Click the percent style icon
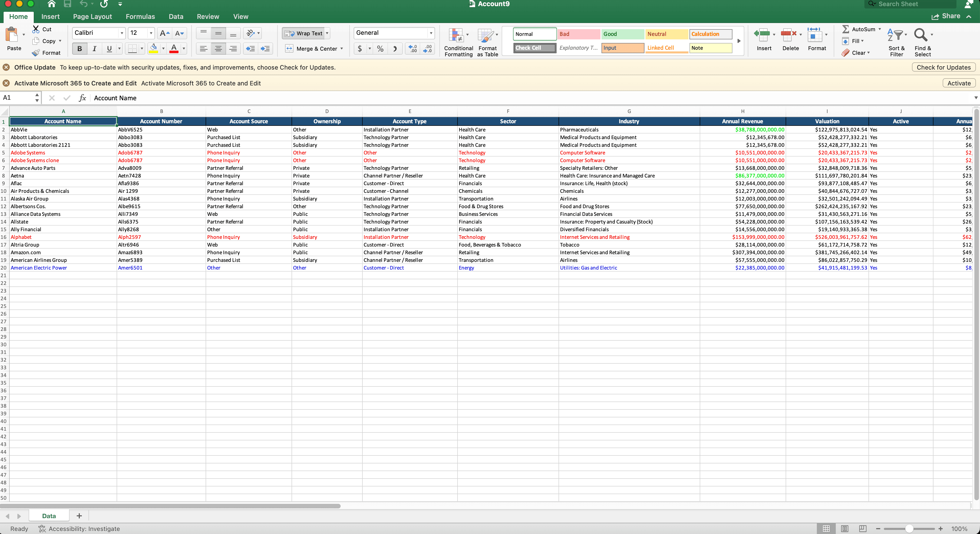Viewport: 980px width, 534px height. point(380,49)
